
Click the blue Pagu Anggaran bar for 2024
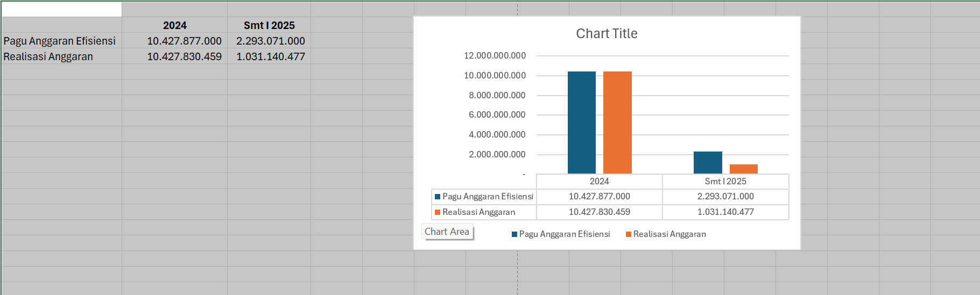[x=581, y=123]
